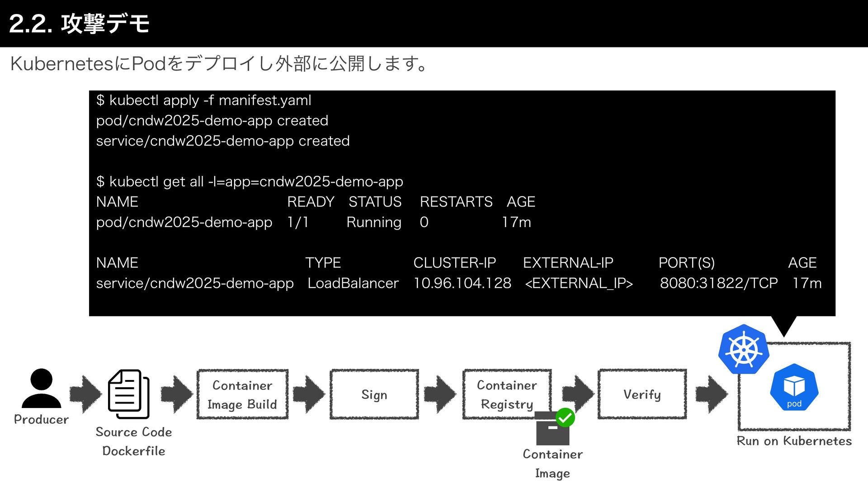Screen dimensions: 868x488
Task: Click the Kubernetes helm wheel logo
Action: 744,349
